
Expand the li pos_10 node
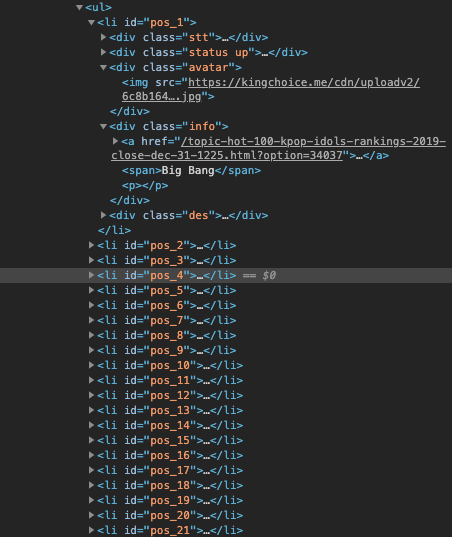tap(91, 365)
